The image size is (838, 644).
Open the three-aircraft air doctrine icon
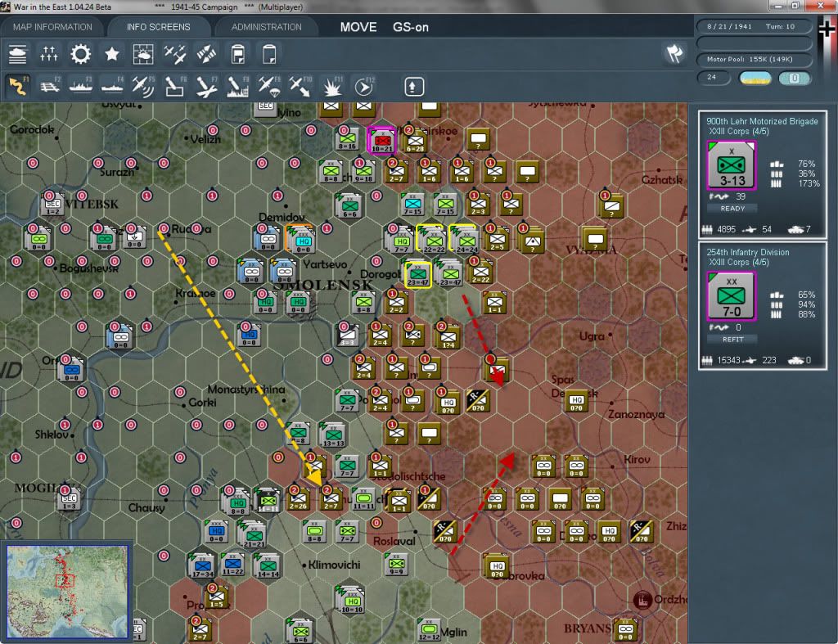click(175, 55)
